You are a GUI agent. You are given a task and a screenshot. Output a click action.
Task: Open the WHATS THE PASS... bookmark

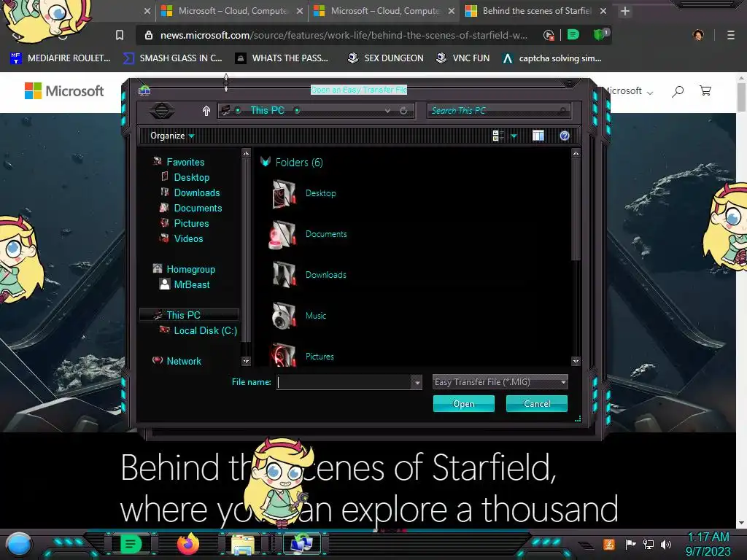[282, 58]
